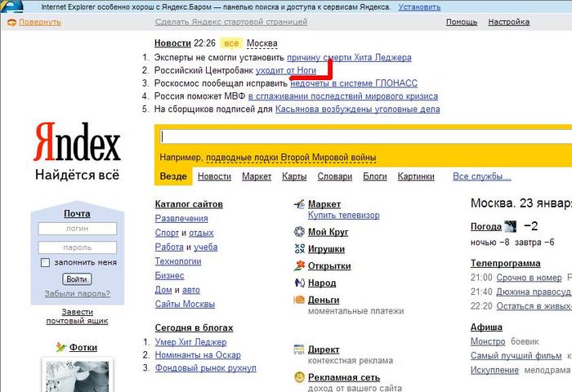
Task: Open the 'Все службы...' link
Action: tap(482, 176)
